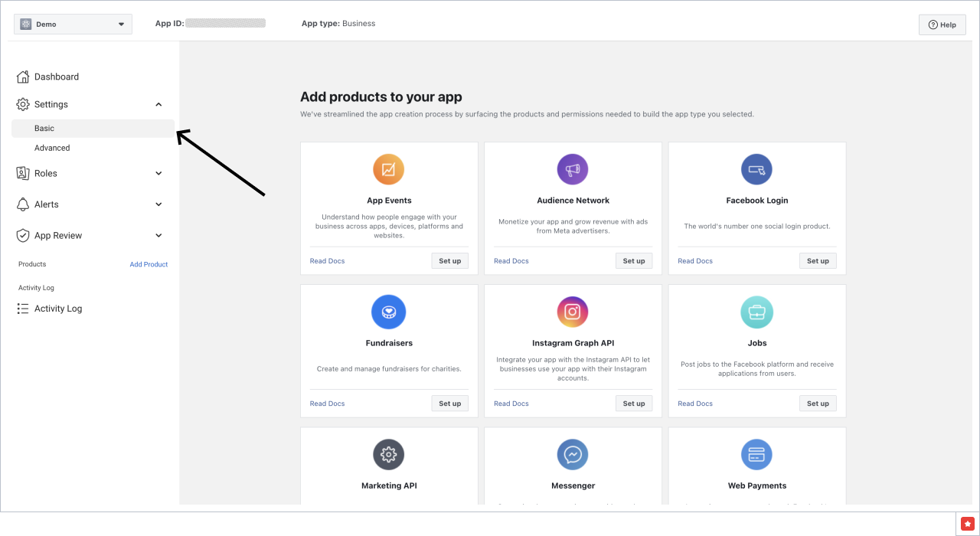Image resolution: width=980 pixels, height=536 pixels.
Task: Select Basic under Settings
Action: coord(44,129)
